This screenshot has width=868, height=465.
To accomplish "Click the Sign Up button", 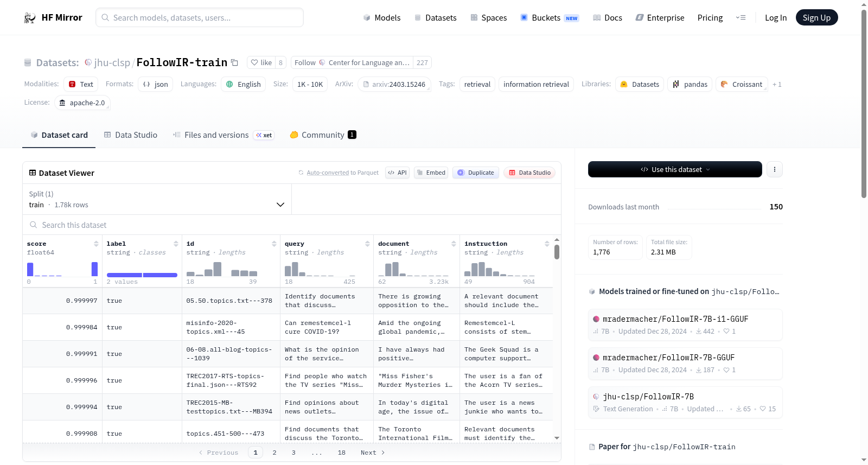I will pos(816,18).
